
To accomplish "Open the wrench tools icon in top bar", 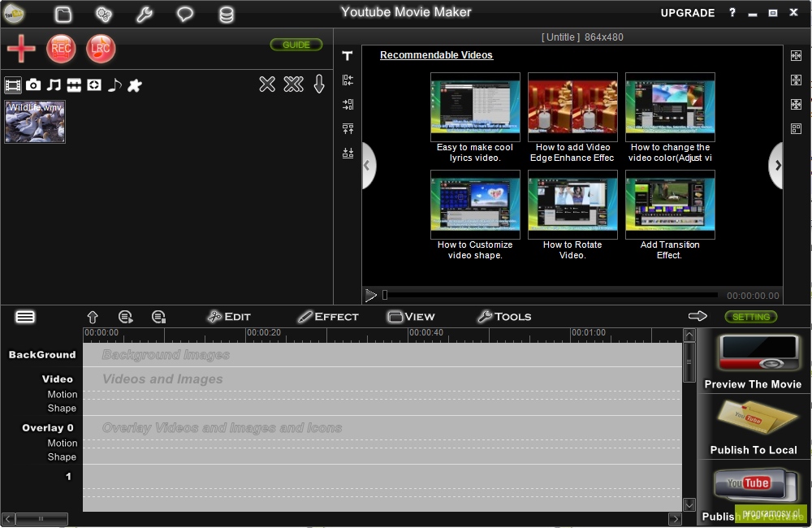I will (145, 14).
